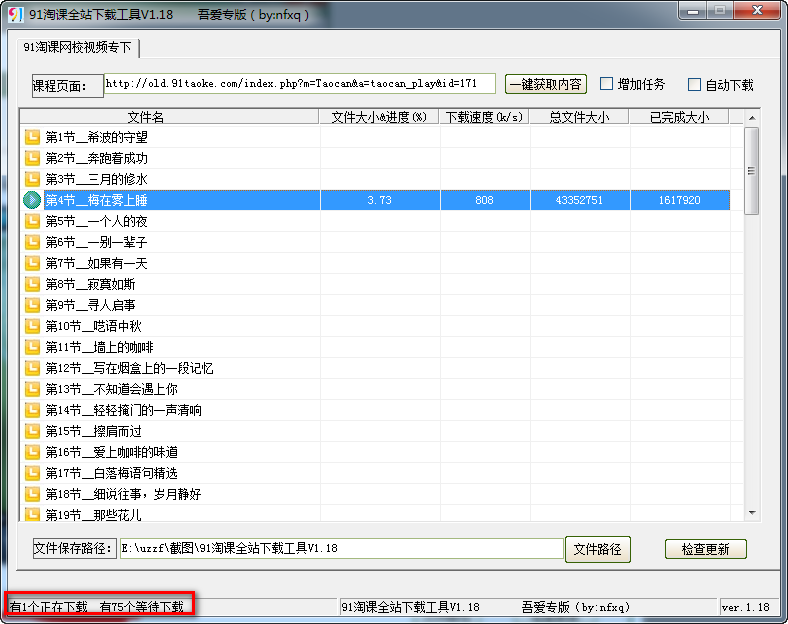Select the row 第14节__轻轻掩门的一声清响

[x=375, y=410]
